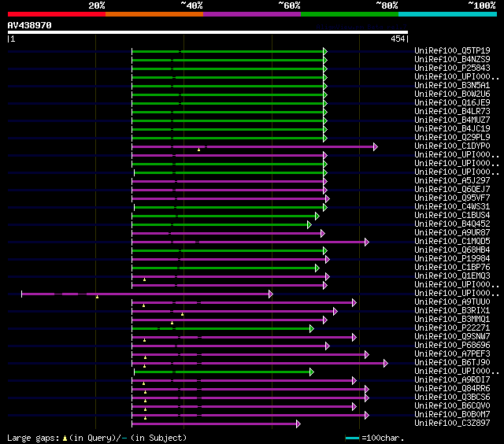Select the UniRef100_Q6QEJ7 label

452,190
